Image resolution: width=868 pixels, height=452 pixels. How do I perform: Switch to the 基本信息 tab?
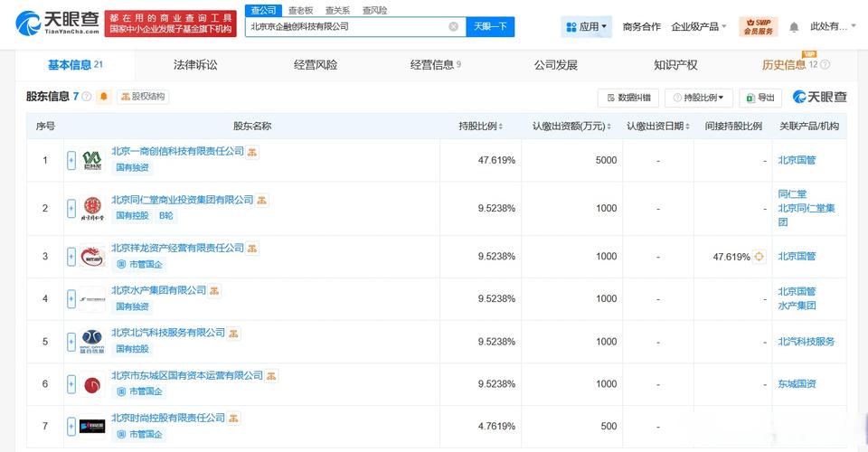pos(75,65)
